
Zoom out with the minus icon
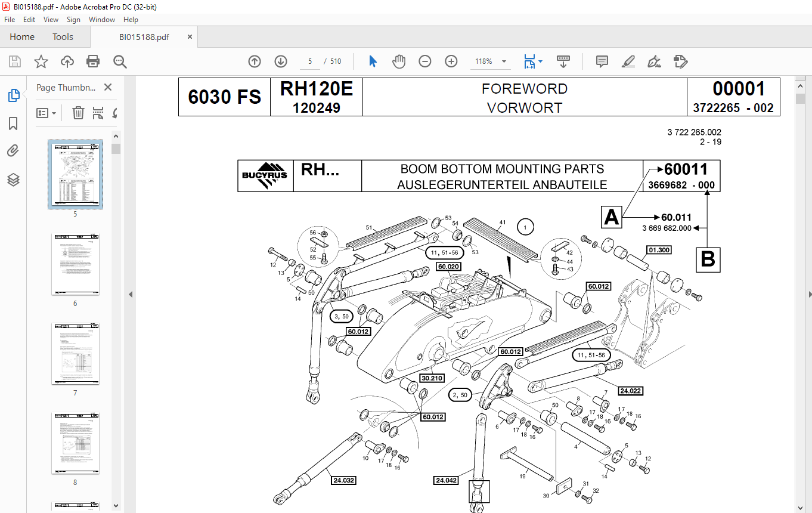[425, 61]
